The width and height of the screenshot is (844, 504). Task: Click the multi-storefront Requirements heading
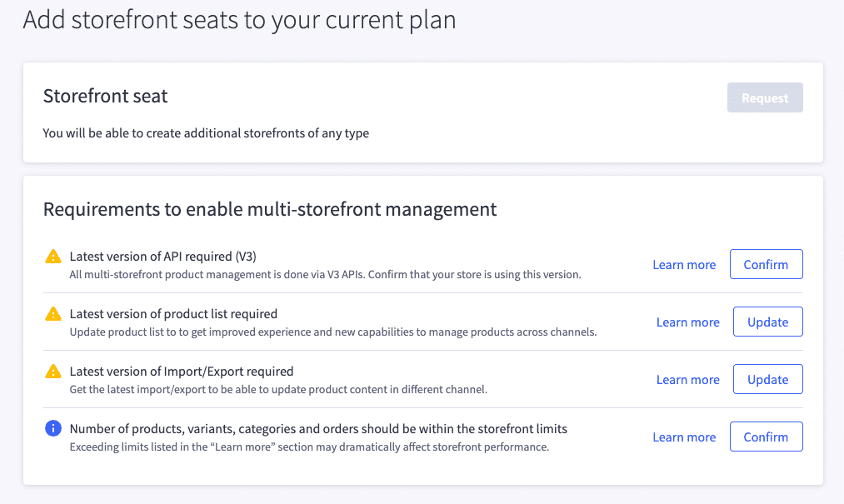point(269,209)
